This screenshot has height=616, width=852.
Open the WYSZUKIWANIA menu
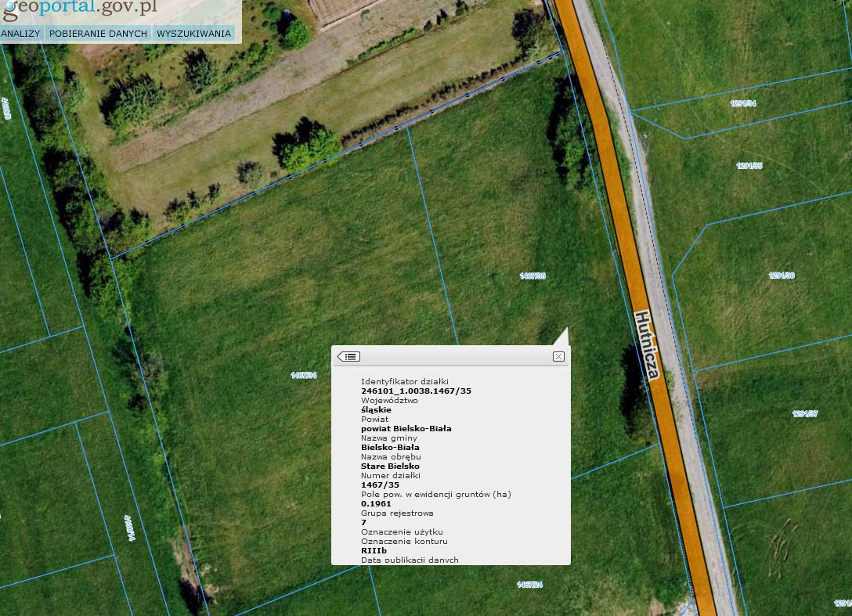pos(194,34)
